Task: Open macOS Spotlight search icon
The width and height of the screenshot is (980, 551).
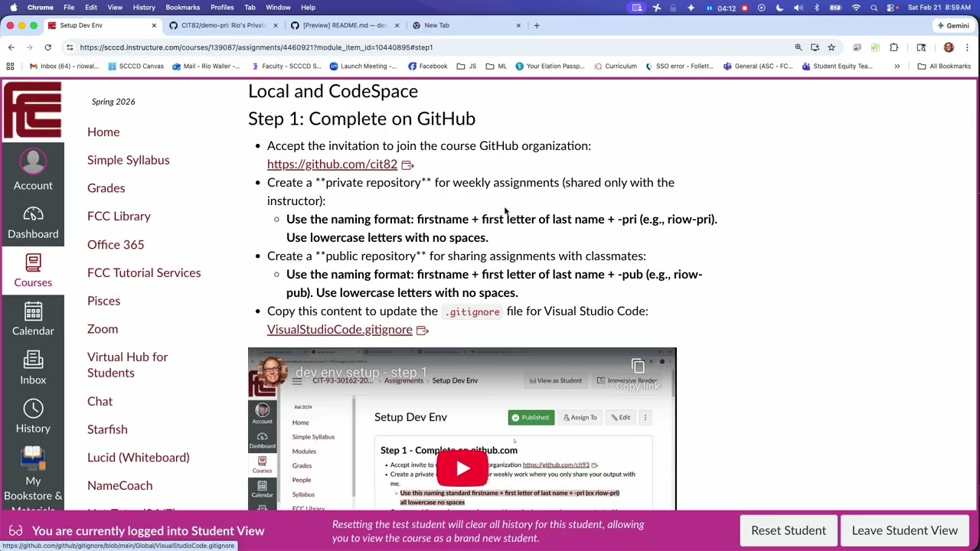Action: (x=874, y=8)
